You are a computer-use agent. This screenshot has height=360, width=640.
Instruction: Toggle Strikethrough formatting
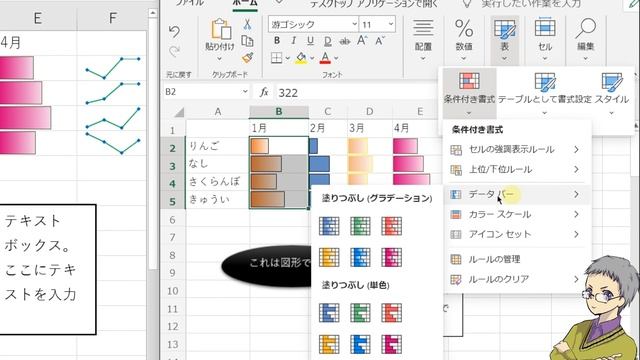pyautogui.click(x=344, y=41)
